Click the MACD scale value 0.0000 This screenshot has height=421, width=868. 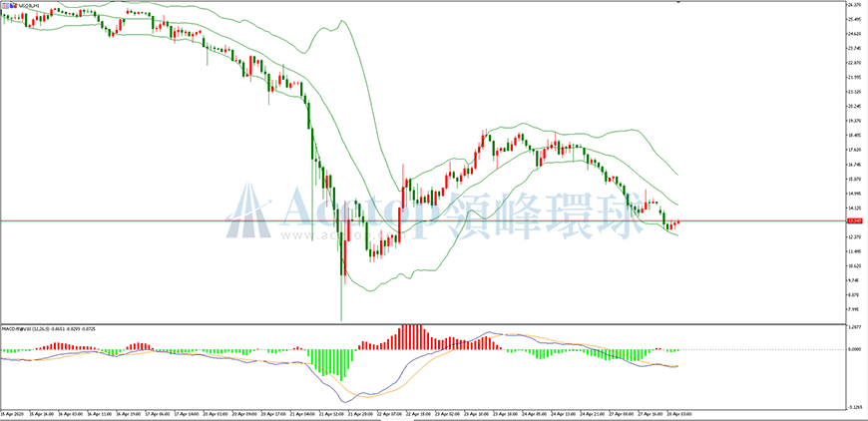(853, 349)
